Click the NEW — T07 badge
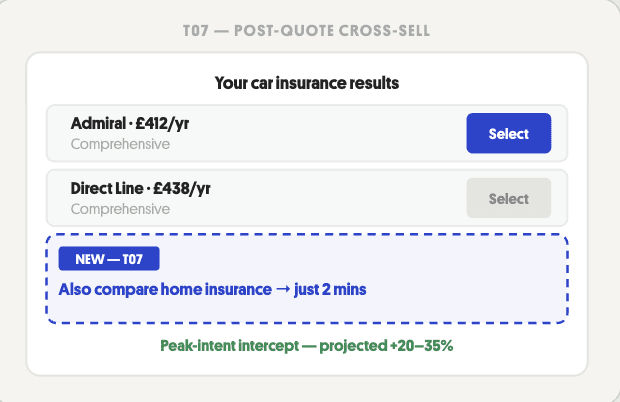The height and width of the screenshot is (402, 620). [109, 259]
